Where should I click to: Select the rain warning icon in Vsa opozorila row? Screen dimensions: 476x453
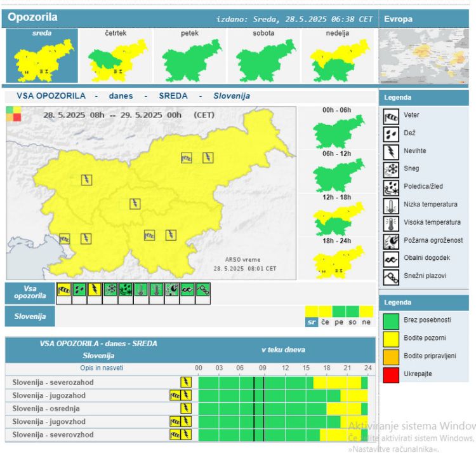(x=79, y=290)
